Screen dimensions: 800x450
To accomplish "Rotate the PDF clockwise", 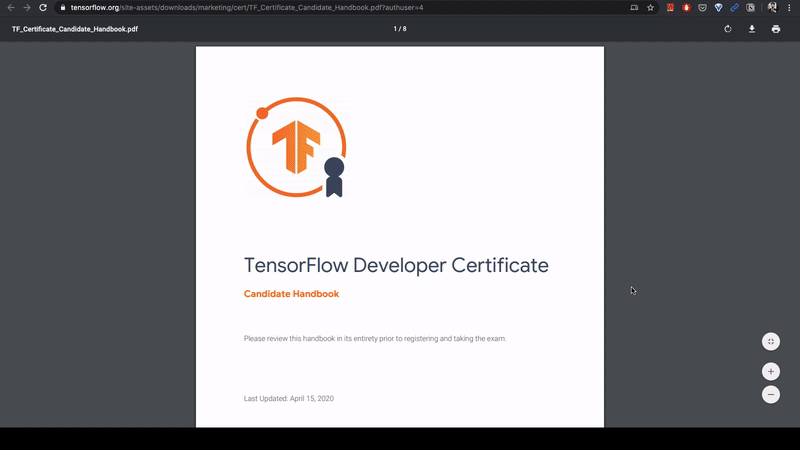I will coord(728,29).
